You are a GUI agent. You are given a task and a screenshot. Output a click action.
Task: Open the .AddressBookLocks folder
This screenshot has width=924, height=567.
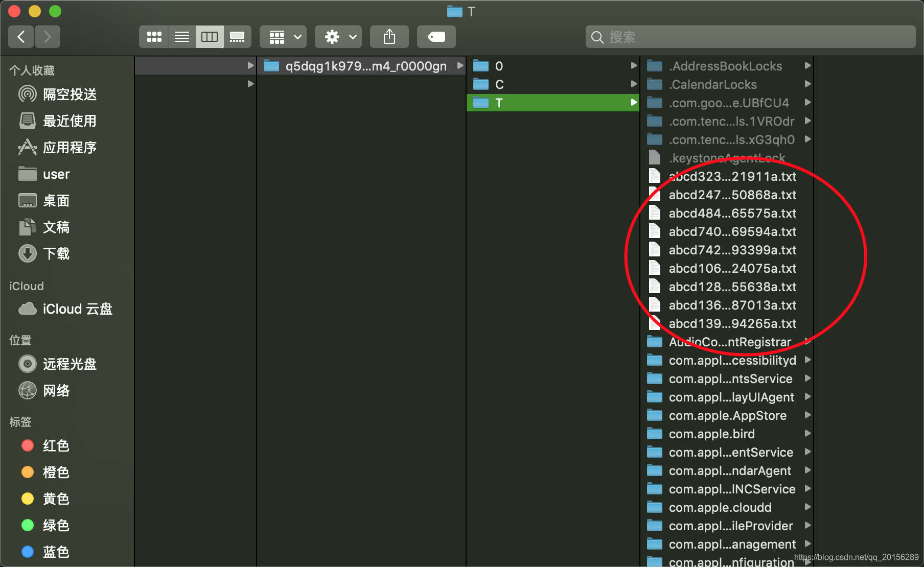725,66
